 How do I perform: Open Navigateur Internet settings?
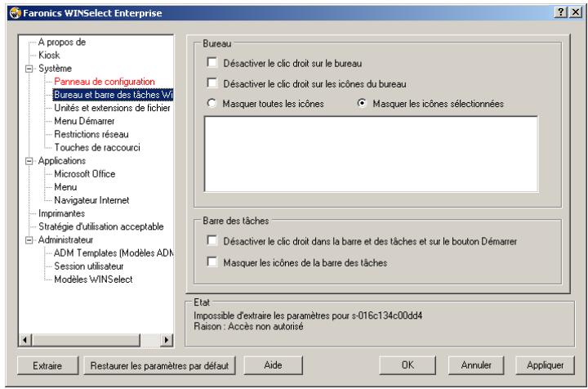(x=91, y=200)
